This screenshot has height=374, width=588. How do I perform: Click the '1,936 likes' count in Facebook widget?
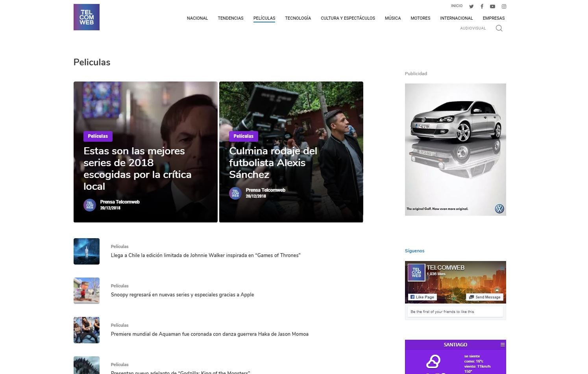tap(436, 274)
